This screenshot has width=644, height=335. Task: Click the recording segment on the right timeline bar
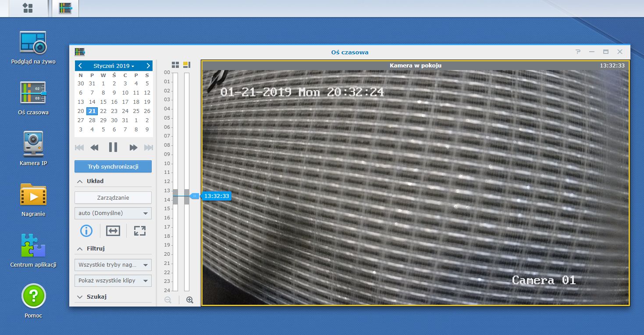187,197
